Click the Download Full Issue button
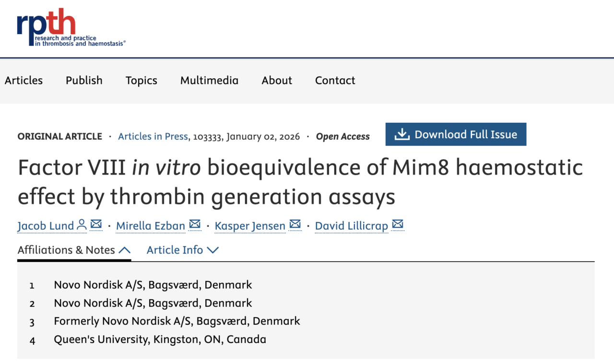The width and height of the screenshot is (614, 364). (456, 134)
